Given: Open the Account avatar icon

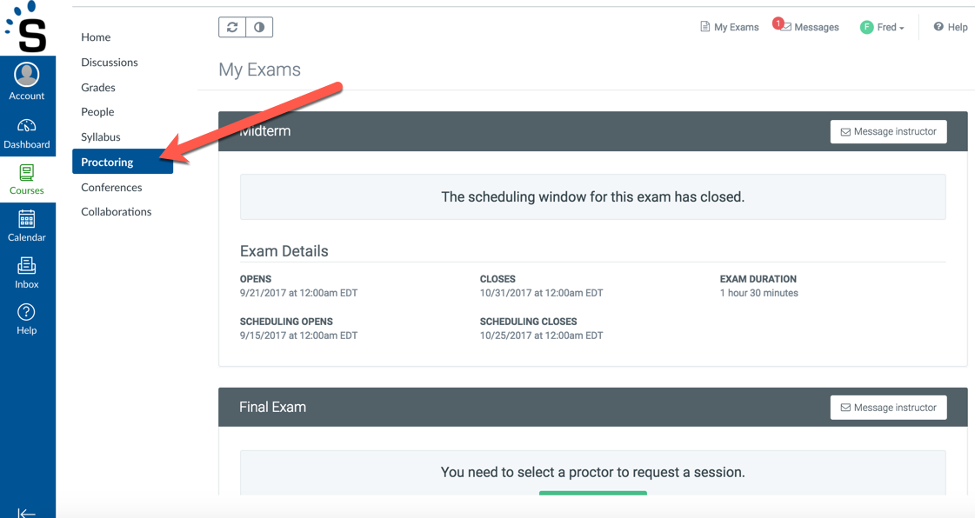Looking at the screenshot, I should click(27, 74).
